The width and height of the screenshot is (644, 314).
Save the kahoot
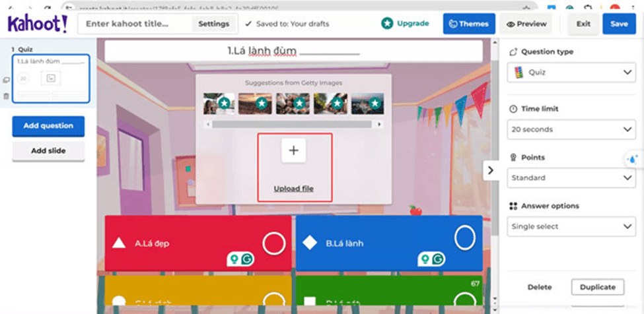click(619, 24)
